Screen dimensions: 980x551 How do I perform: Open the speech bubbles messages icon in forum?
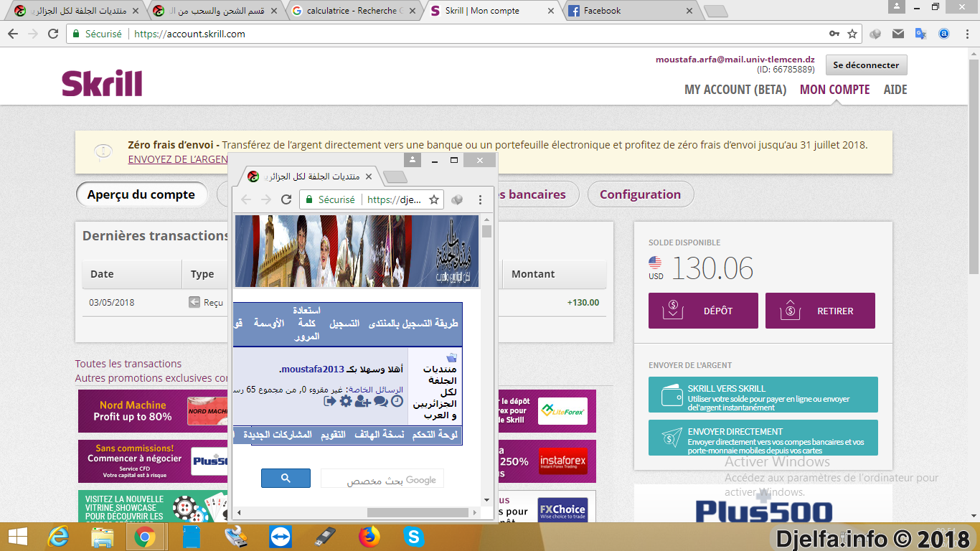click(x=380, y=401)
